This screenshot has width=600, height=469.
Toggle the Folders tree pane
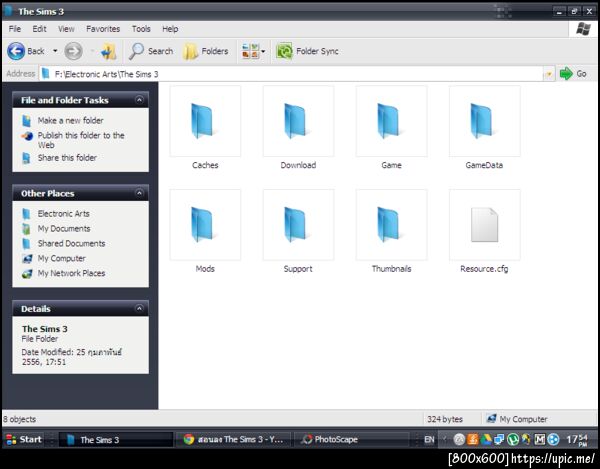[x=205, y=51]
